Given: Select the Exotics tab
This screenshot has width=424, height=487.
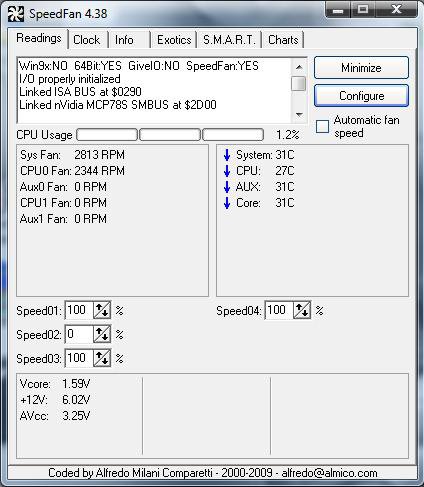Looking at the screenshot, I should pyautogui.click(x=174, y=40).
